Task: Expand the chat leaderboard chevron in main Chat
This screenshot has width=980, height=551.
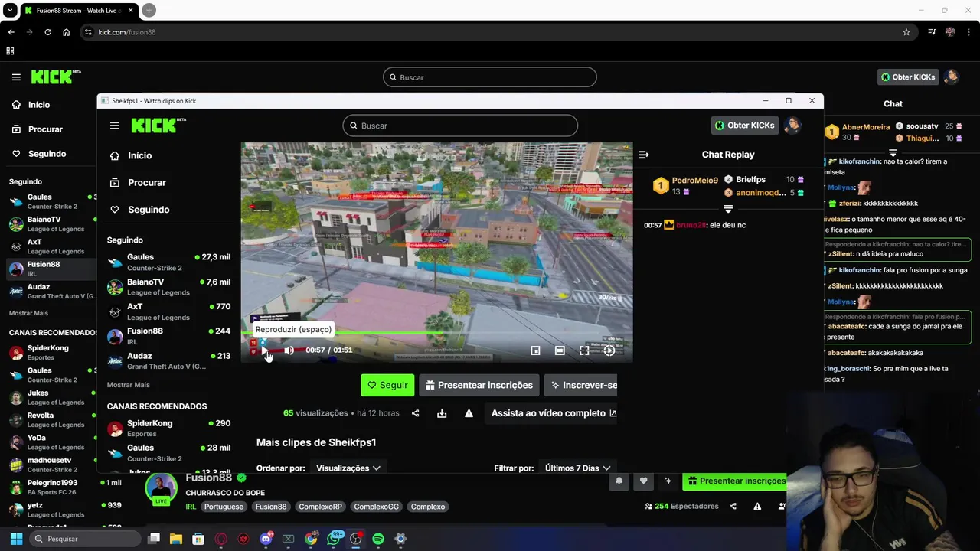Action: [x=893, y=153]
